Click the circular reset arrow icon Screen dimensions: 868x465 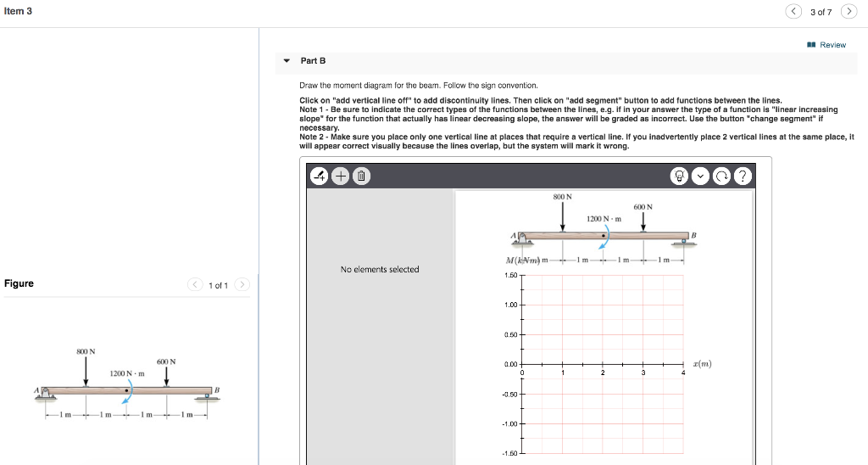(721, 176)
